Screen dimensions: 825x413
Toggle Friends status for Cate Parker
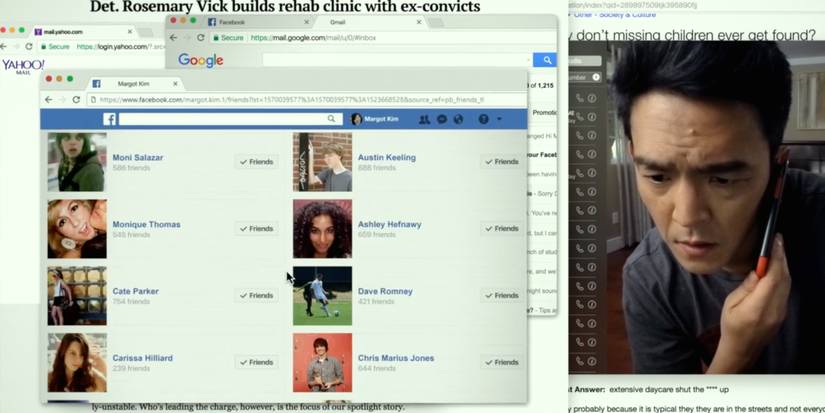(x=257, y=295)
